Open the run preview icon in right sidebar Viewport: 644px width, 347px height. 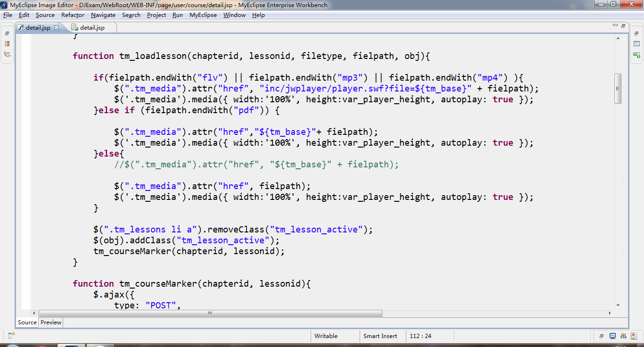coord(637,55)
